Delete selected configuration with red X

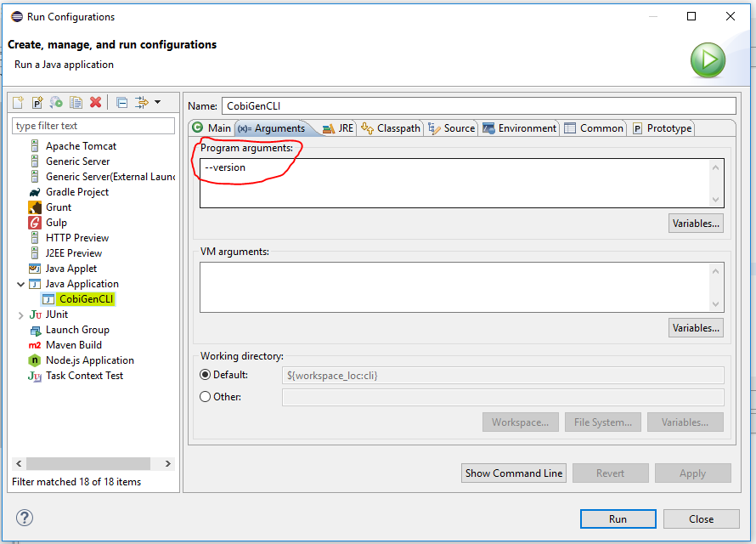point(95,102)
